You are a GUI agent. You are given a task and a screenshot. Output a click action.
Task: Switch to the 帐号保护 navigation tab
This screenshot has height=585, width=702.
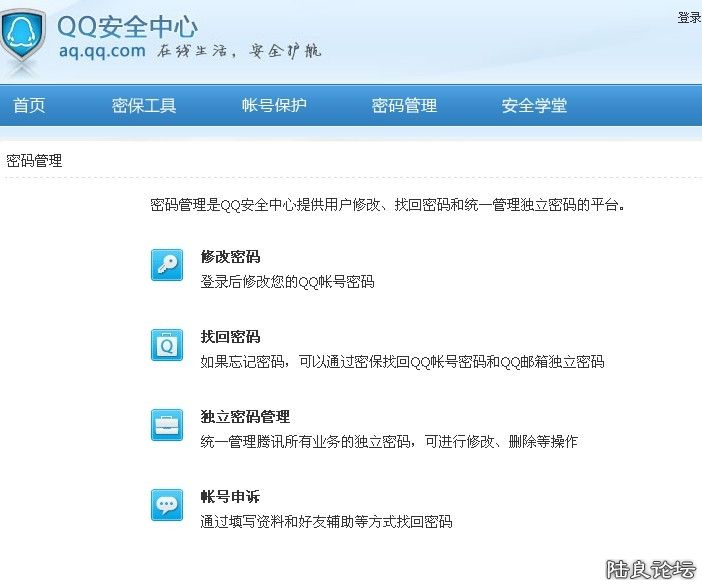click(274, 106)
